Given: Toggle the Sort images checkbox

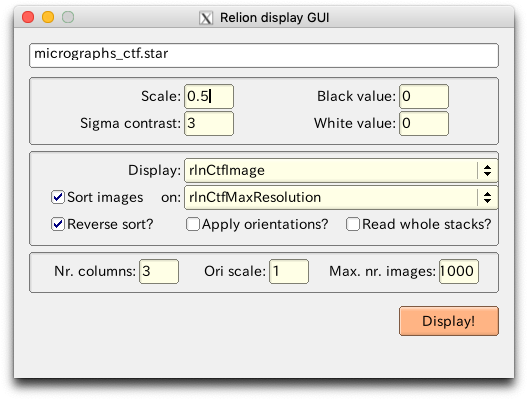Looking at the screenshot, I should [58, 197].
